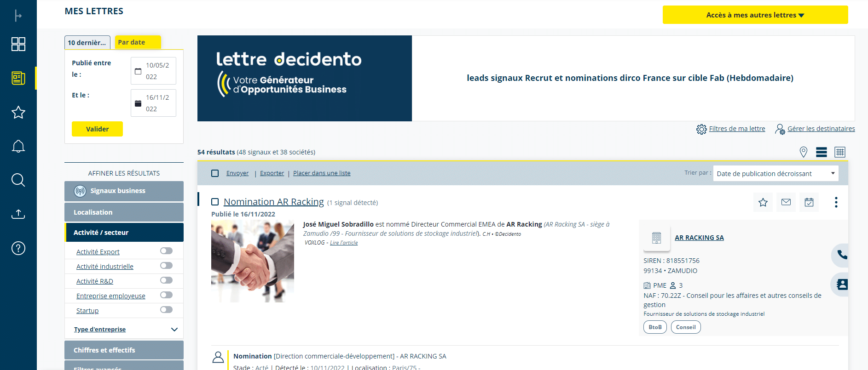Switch to map view with the pin icon

point(803,152)
